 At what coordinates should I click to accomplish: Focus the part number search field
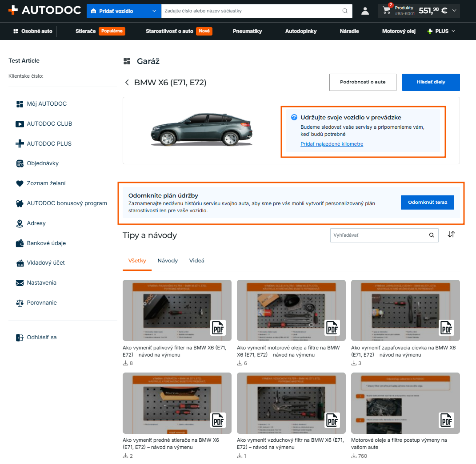[x=252, y=11]
